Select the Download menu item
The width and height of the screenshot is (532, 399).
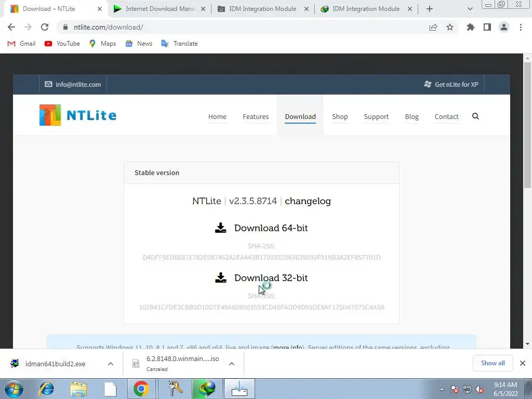tap(300, 117)
